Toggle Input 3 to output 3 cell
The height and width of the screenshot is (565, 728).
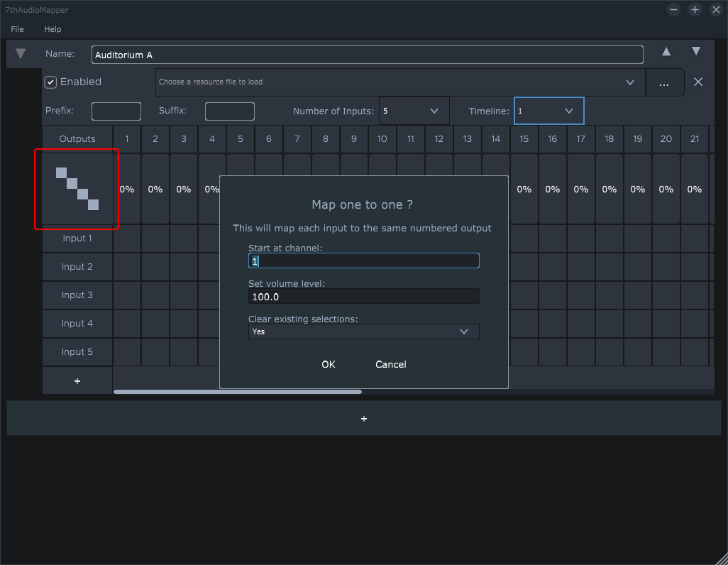point(183,295)
